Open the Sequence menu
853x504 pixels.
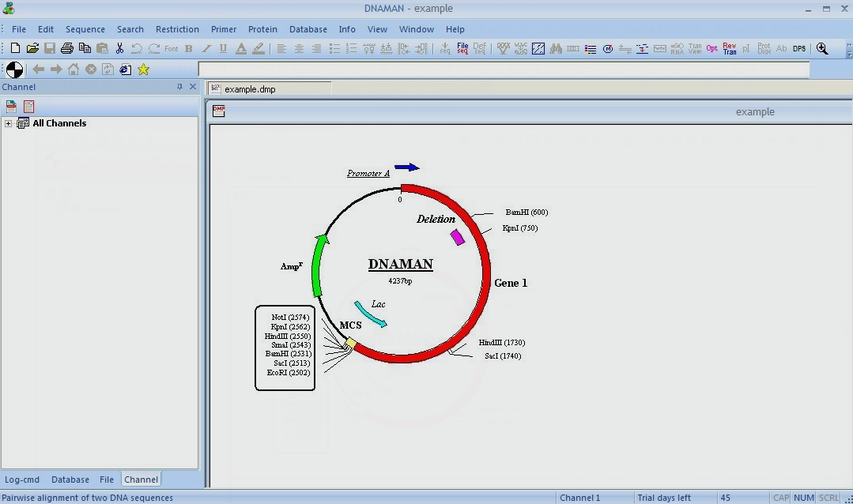coord(85,29)
